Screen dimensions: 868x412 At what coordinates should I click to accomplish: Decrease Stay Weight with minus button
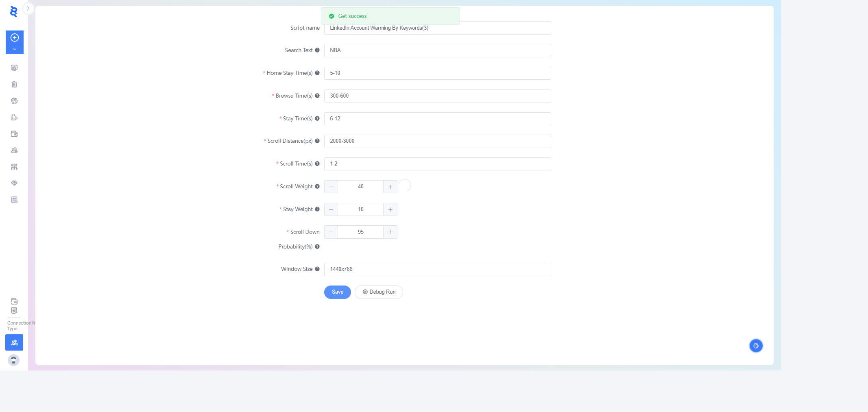pos(331,209)
